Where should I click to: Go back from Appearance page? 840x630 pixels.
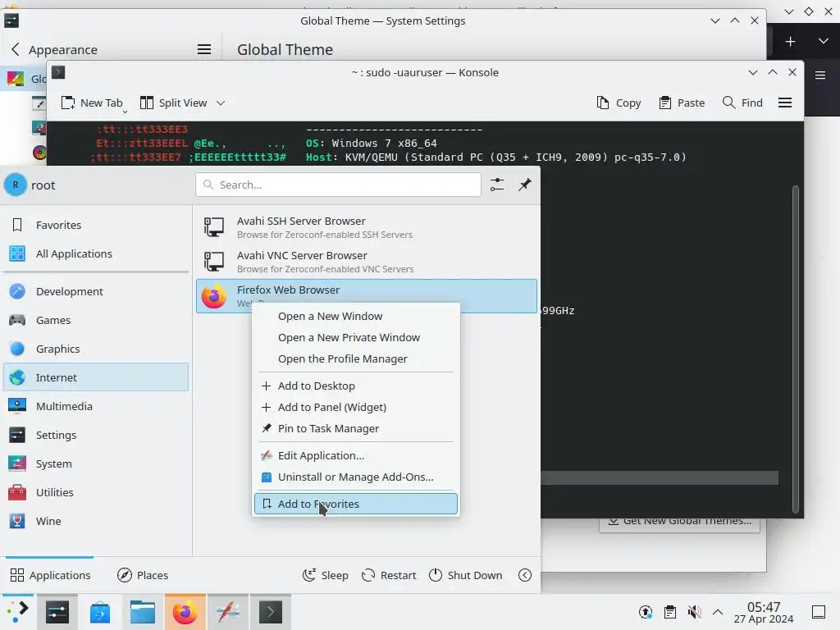16,49
